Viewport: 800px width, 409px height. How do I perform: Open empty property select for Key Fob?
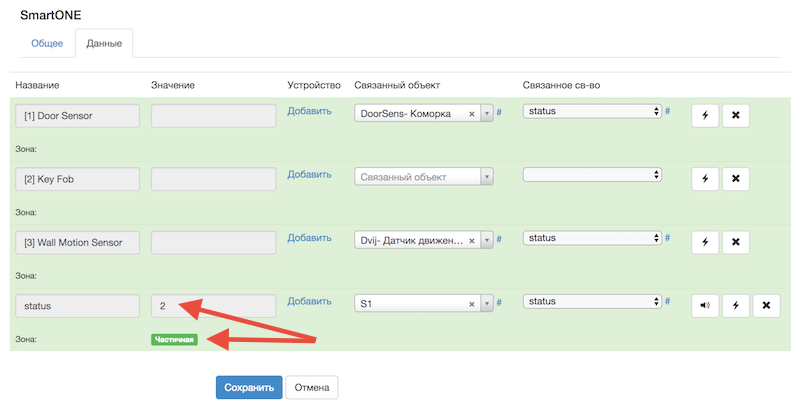point(592,174)
